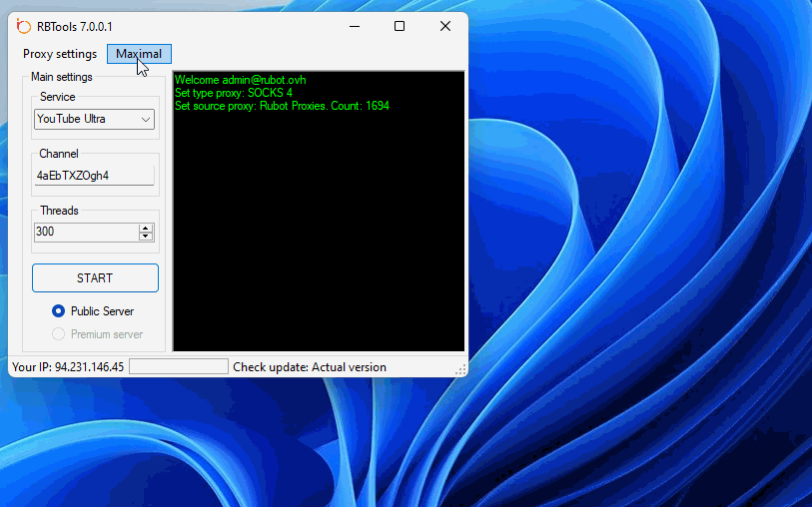The width and height of the screenshot is (812, 507).
Task: Select the Premium server radio button
Action: 59,334
